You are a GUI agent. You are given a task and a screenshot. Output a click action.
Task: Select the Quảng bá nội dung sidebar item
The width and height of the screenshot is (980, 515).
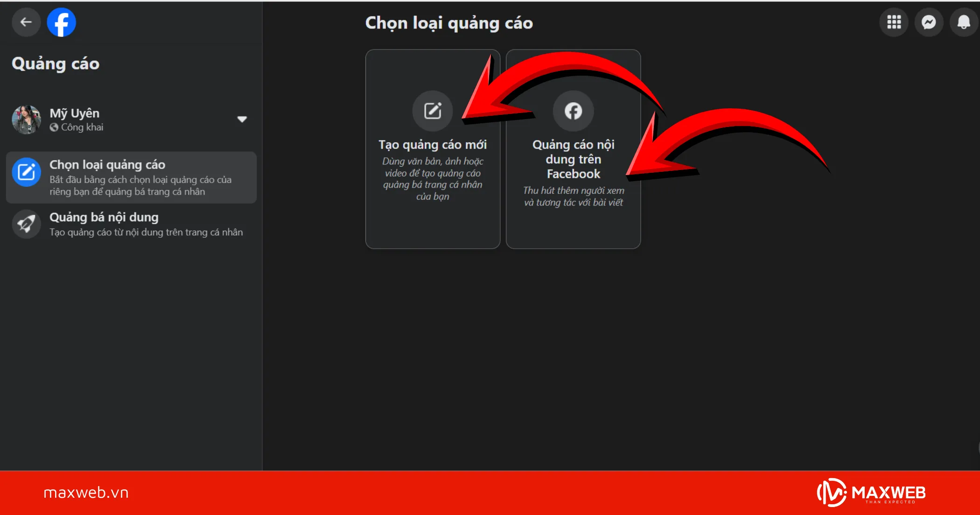tap(131, 224)
